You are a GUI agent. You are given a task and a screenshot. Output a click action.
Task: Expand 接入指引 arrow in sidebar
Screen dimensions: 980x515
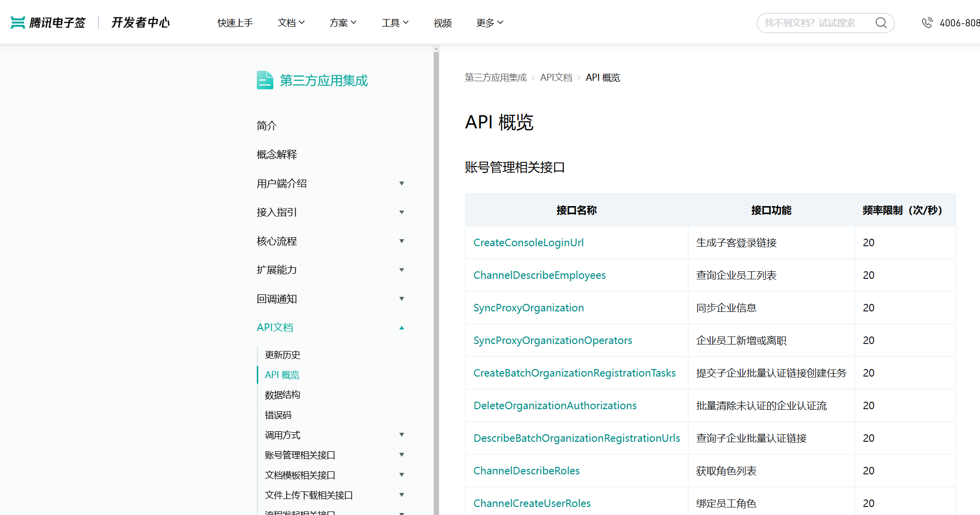coord(402,212)
